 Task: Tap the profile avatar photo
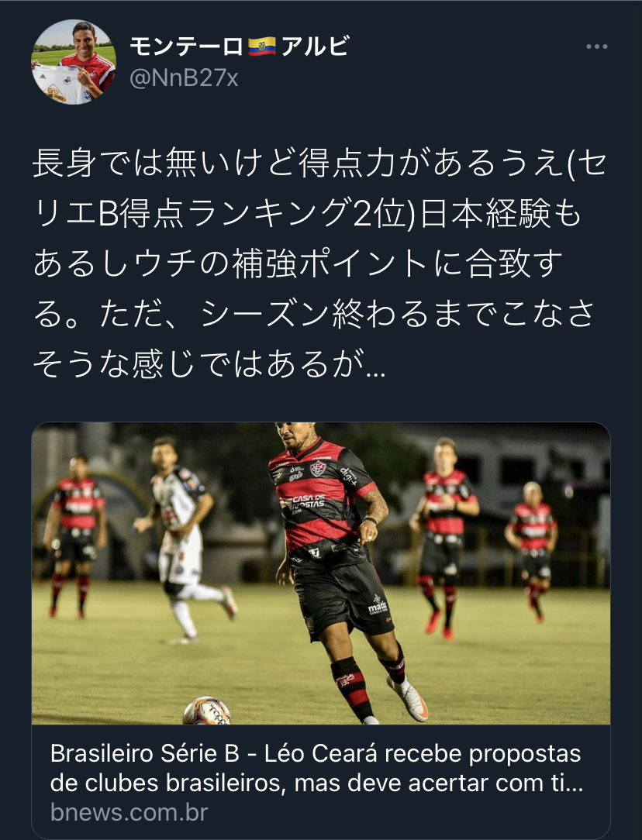tap(74, 62)
